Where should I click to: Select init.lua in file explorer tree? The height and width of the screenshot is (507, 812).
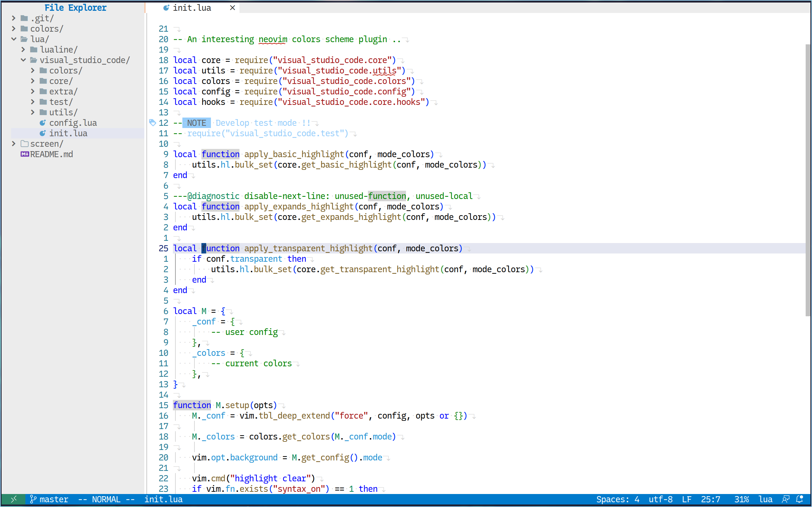click(x=68, y=133)
